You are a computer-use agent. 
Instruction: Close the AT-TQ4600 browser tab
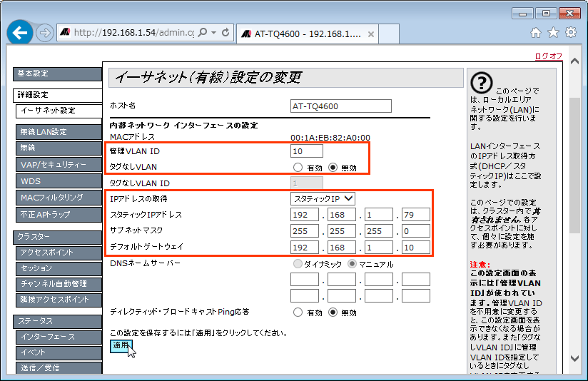coord(371,34)
